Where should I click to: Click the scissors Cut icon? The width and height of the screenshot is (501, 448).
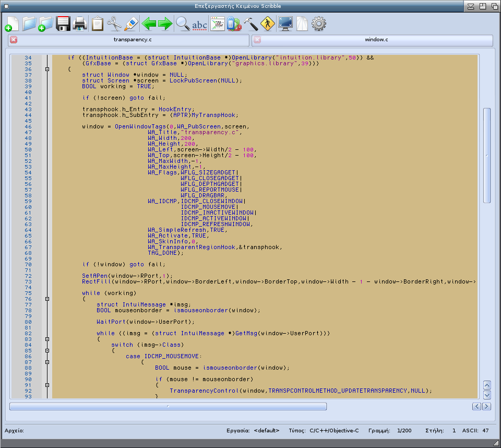click(x=114, y=23)
